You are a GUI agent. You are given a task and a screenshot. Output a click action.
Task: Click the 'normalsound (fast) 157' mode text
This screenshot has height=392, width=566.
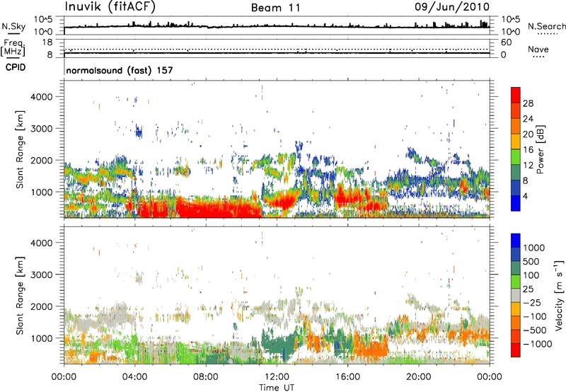click(120, 70)
